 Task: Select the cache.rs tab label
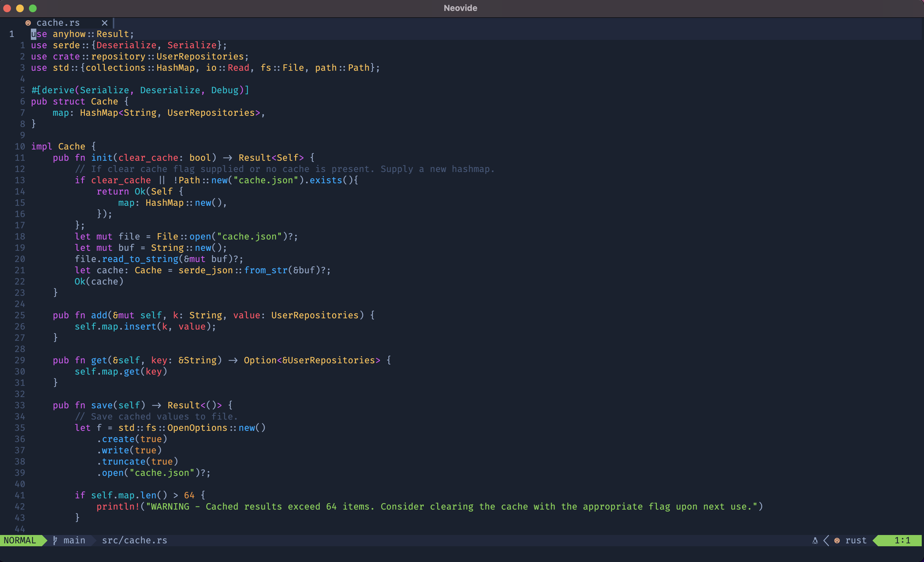click(x=58, y=23)
